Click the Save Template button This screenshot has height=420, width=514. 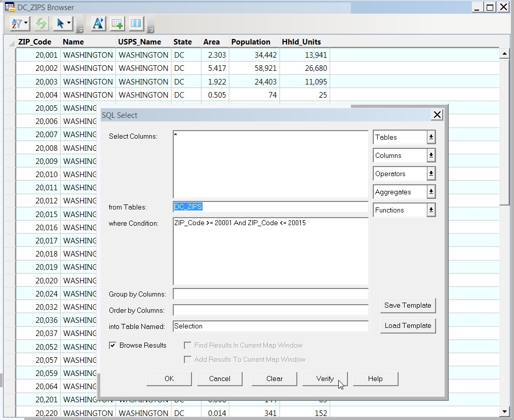click(x=408, y=305)
